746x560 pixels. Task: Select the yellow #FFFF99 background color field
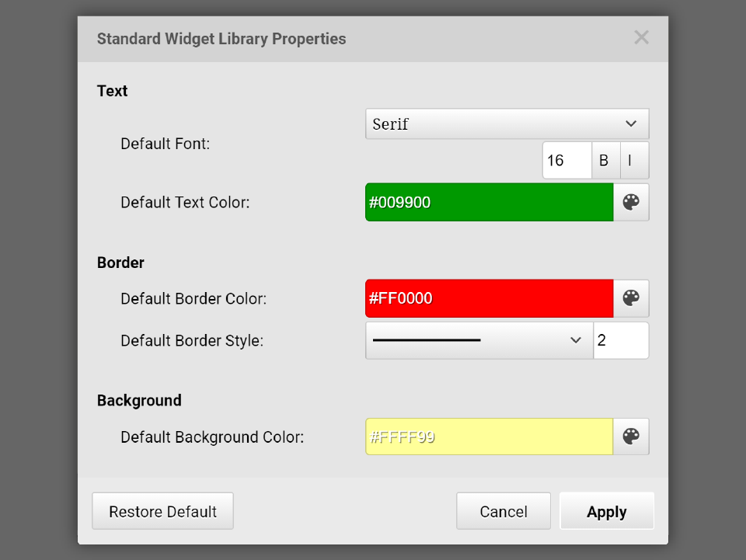click(x=489, y=437)
